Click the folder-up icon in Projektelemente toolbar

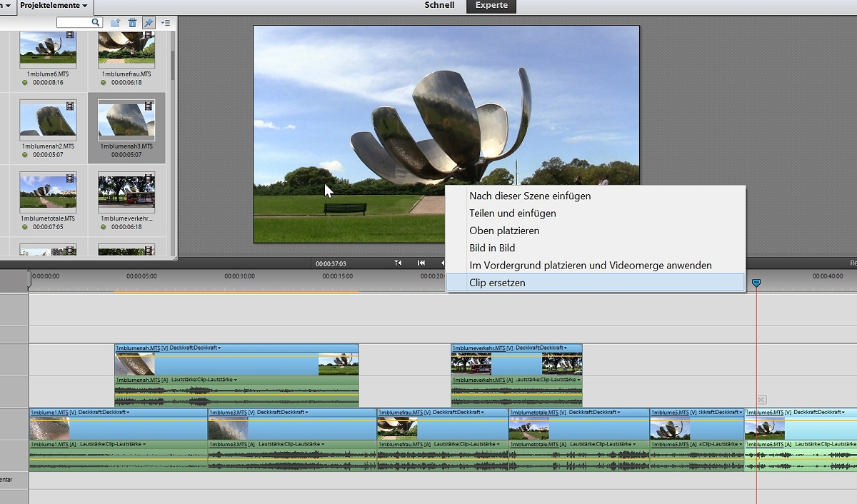(x=116, y=23)
